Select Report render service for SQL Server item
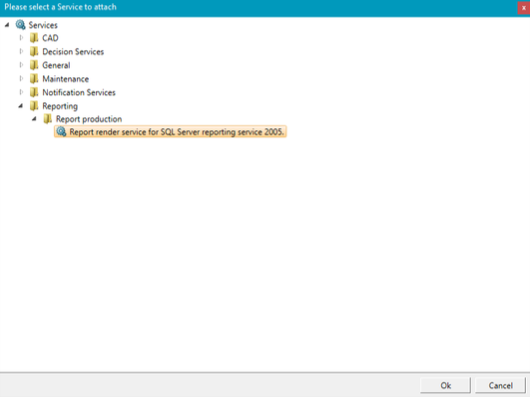530x397 pixels. point(170,131)
